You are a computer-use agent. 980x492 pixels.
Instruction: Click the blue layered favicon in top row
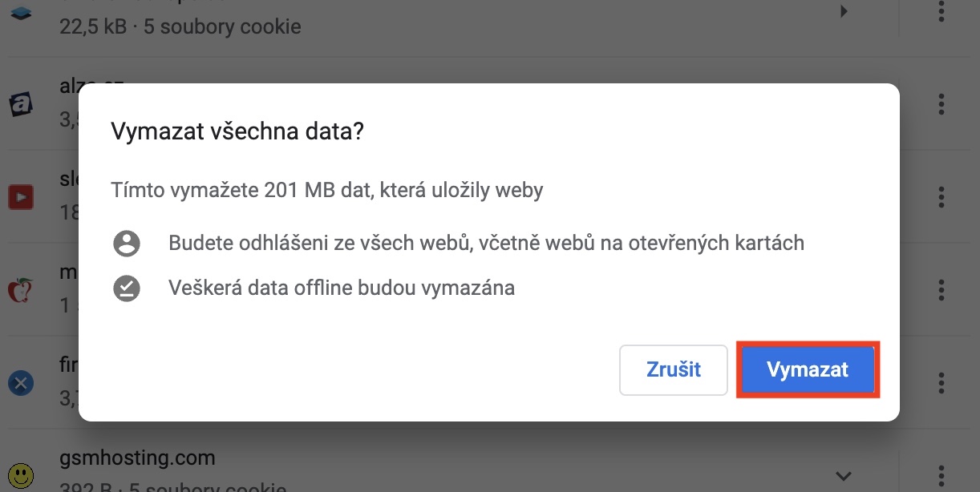[x=21, y=13]
